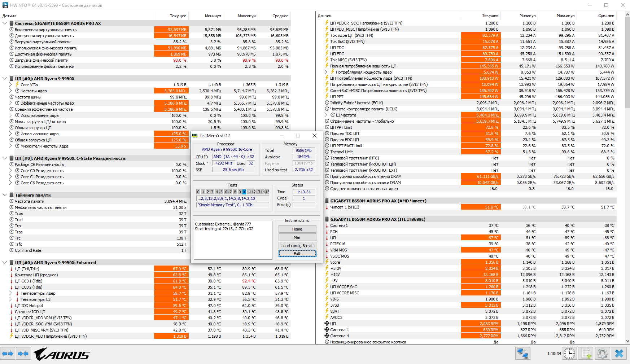The height and width of the screenshot is (364, 630).
Task: Expand the Температуры ядер row
Action: tap(10, 293)
